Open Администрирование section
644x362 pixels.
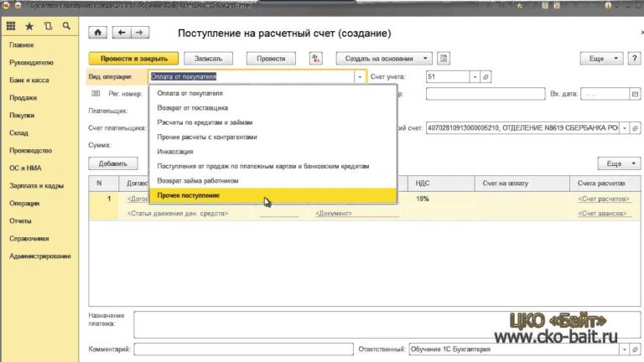point(40,256)
